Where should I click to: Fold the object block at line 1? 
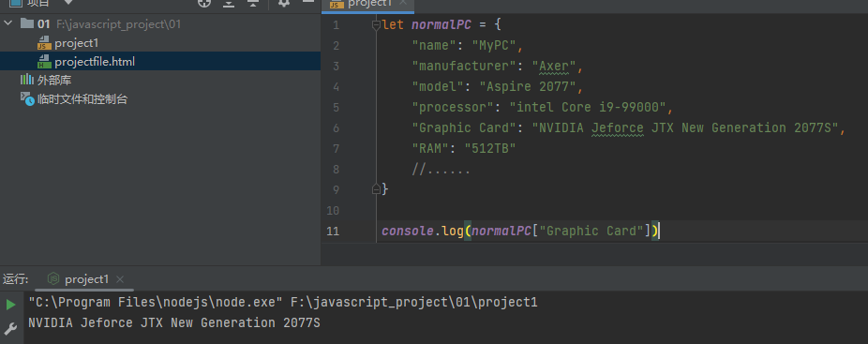click(377, 25)
